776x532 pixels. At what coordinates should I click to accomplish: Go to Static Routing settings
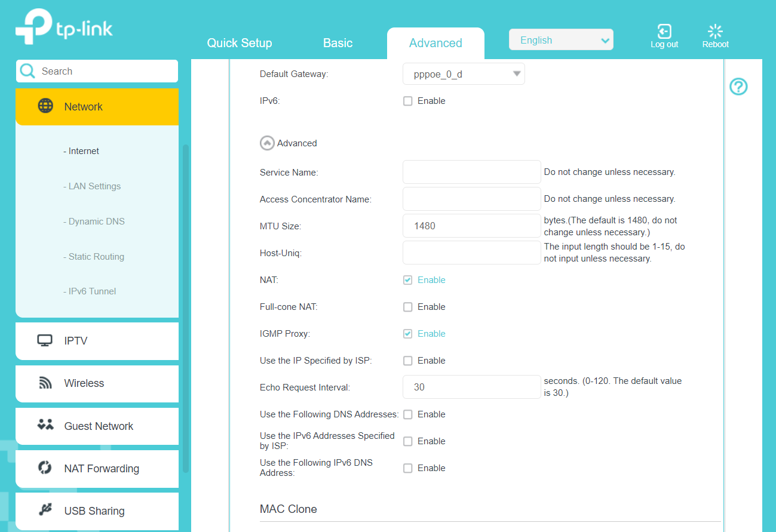(x=94, y=256)
